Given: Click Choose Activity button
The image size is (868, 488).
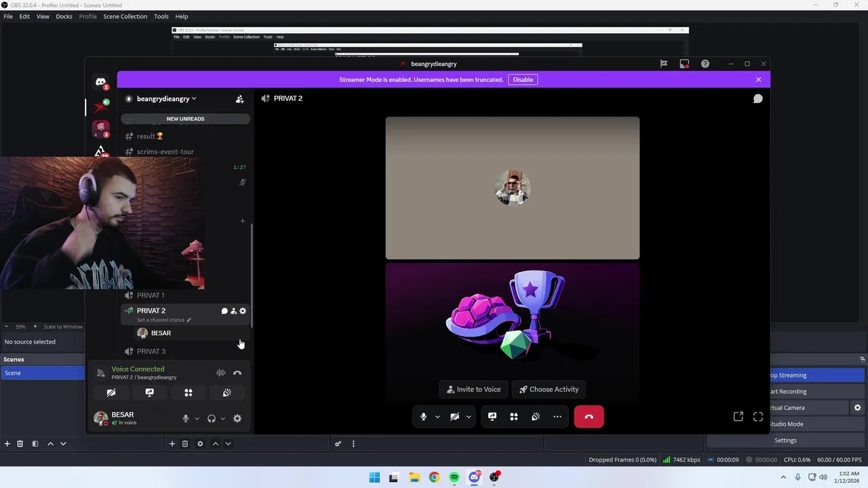Looking at the screenshot, I should (x=549, y=390).
